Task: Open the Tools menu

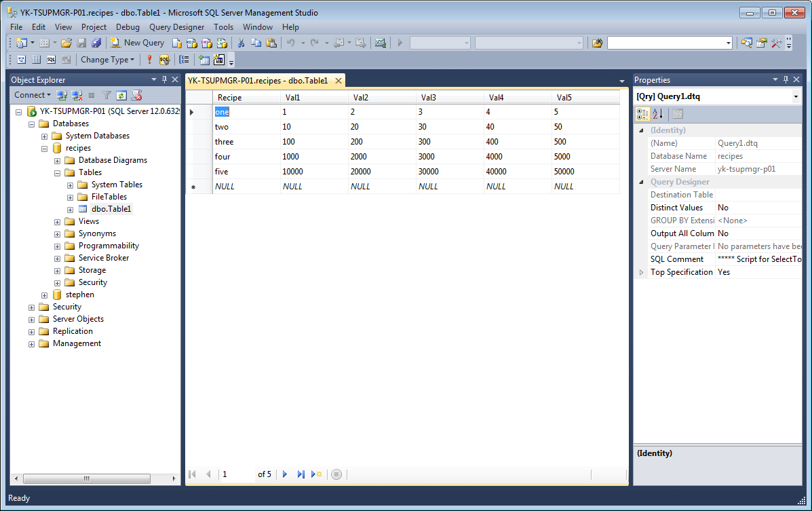Action: click(223, 27)
